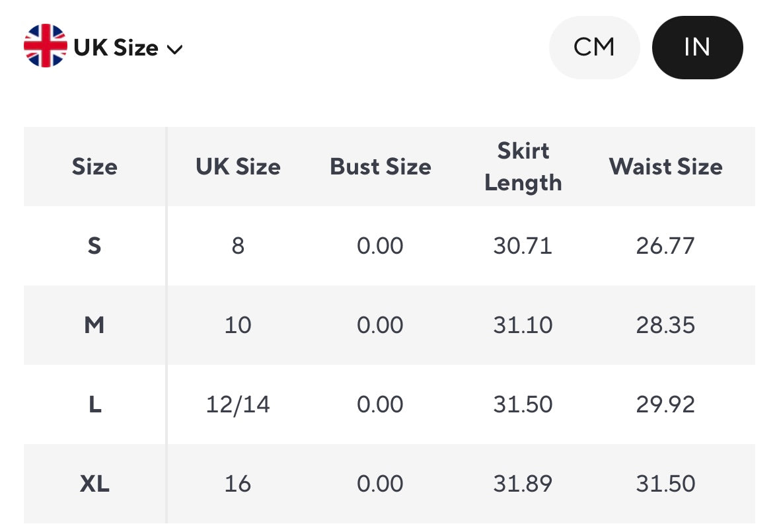779x532 pixels.
Task: Select the M size row label
Action: click(x=94, y=325)
